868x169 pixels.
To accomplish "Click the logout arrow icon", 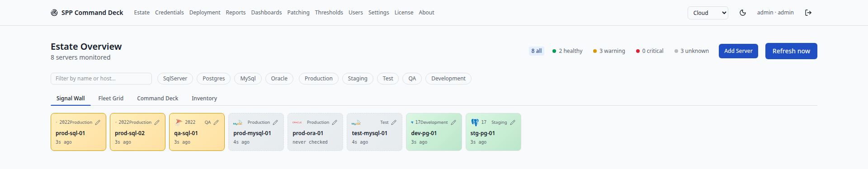I will click(808, 13).
